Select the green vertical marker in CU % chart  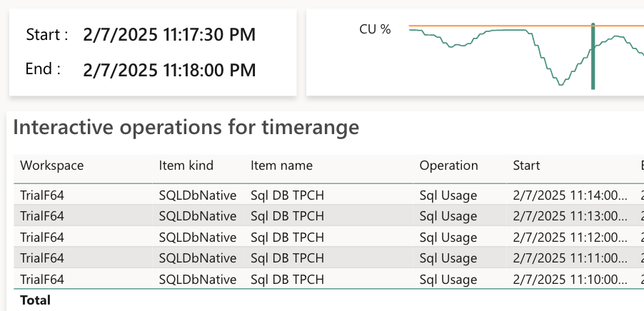593,57
